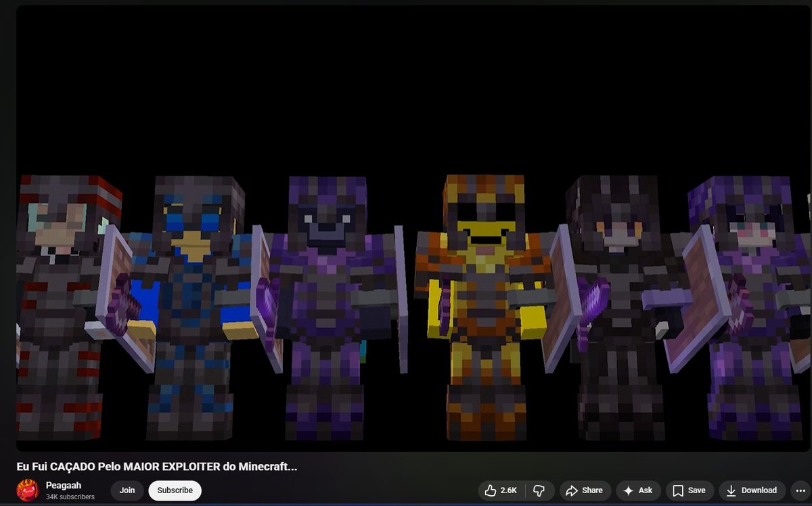Image resolution: width=812 pixels, height=506 pixels.
Task: Click the video player to toggle playback
Action: 413,228
